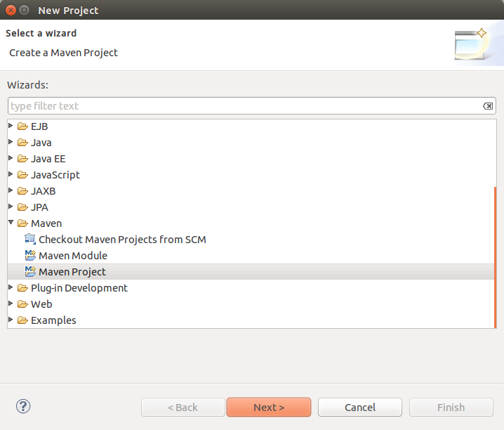Click the Cancel button

point(360,408)
